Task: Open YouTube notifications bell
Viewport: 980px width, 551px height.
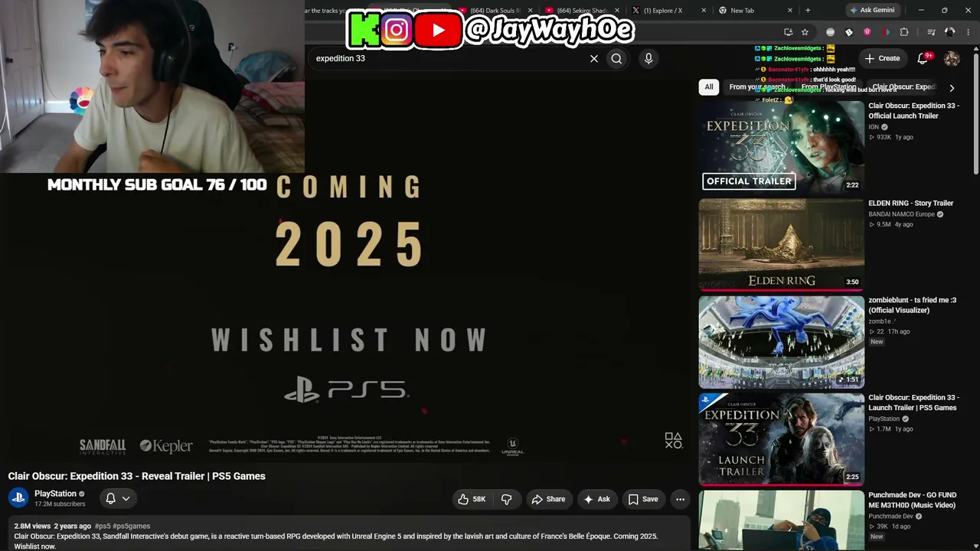Action: (x=923, y=58)
